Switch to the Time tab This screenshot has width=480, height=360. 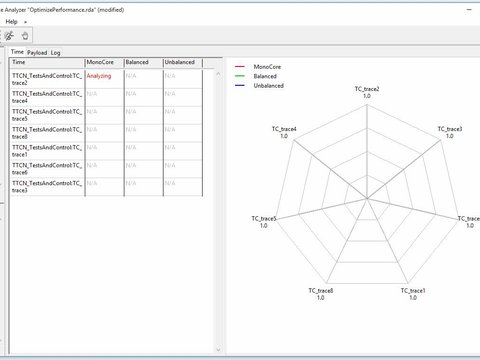point(17,52)
